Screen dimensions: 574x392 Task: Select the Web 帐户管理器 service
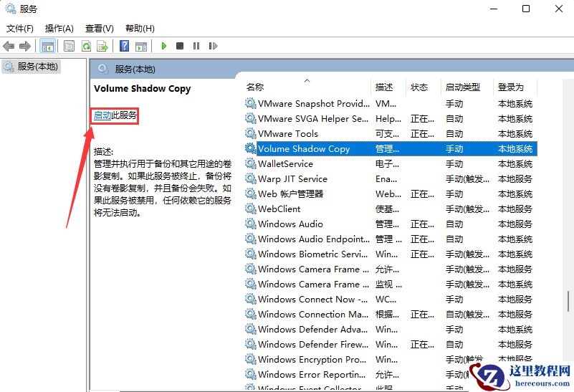click(x=291, y=193)
